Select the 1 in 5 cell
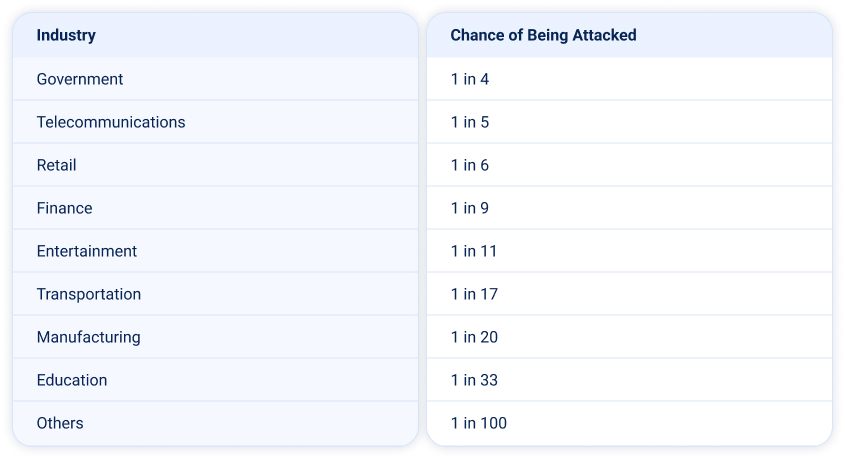This screenshot has height=459, width=845. click(470, 122)
